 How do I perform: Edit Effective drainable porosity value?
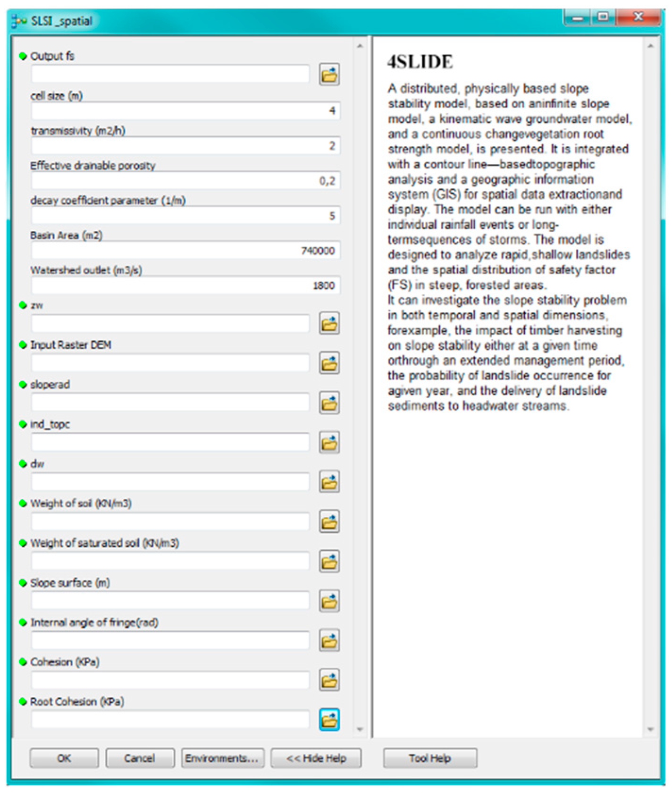(x=185, y=180)
